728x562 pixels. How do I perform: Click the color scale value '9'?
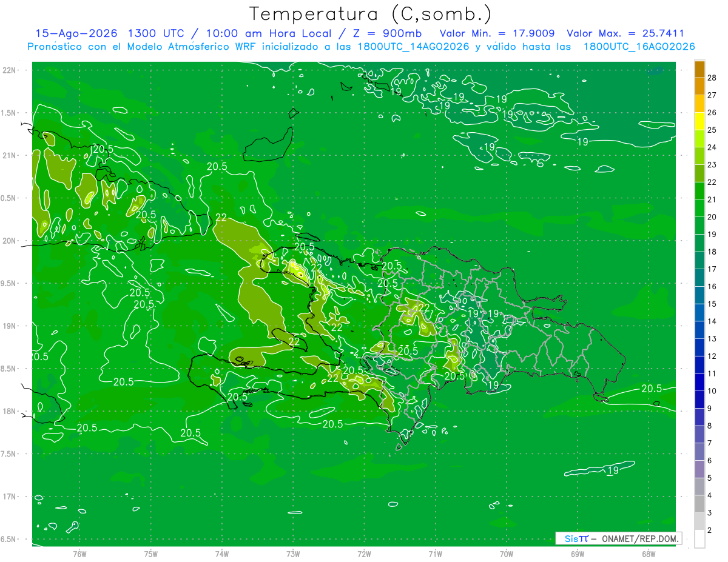(x=710, y=409)
